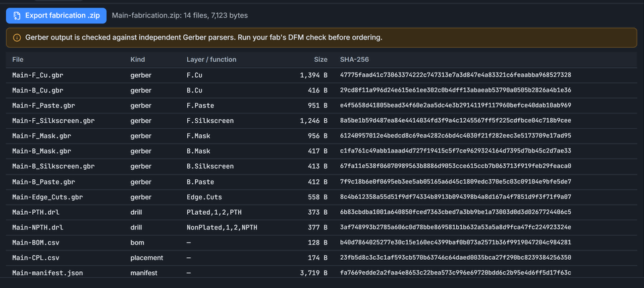
Task: Click the Export fabrication .zip button
Action: click(x=56, y=15)
